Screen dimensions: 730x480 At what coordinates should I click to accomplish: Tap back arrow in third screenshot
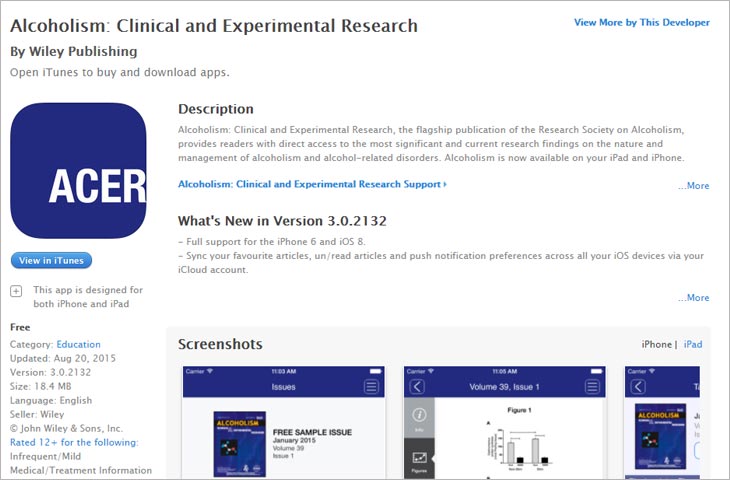click(638, 386)
